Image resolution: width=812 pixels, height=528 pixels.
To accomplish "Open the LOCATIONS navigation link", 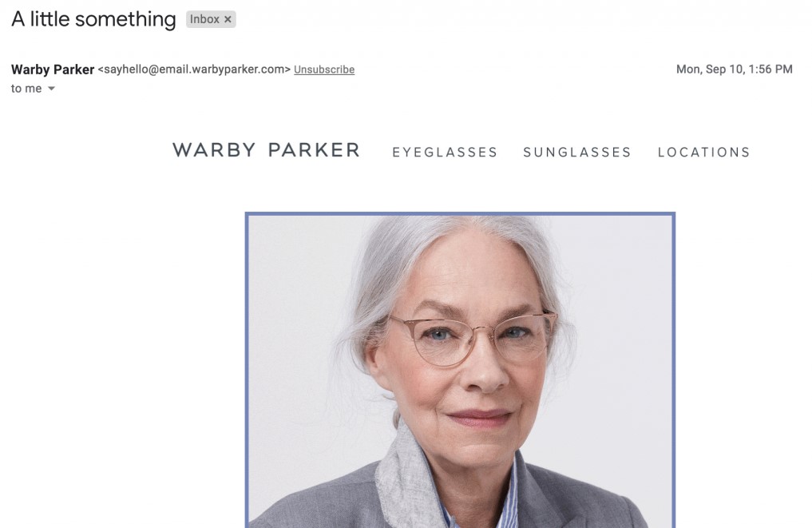I will [x=703, y=153].
